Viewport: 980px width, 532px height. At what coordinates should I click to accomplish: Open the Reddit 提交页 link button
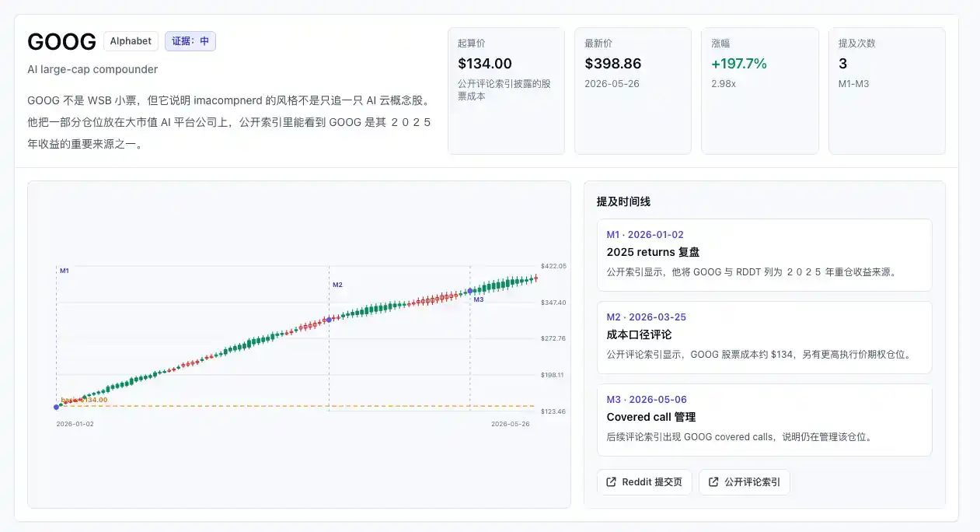(644, 482)
